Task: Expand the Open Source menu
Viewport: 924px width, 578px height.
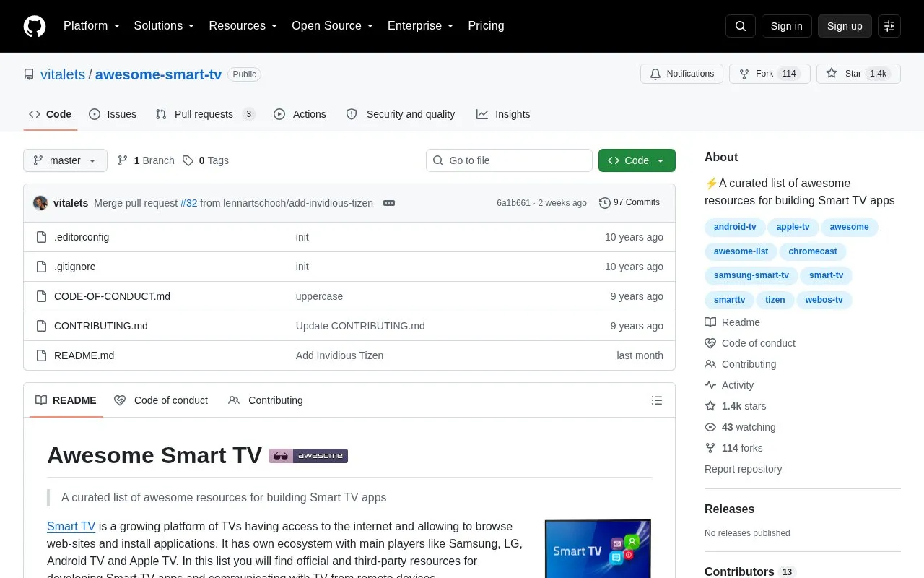Action: pos(333,26)
